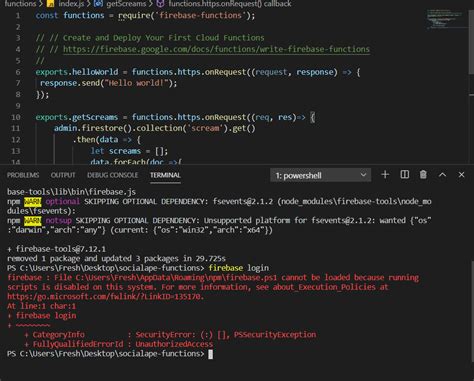Kill terminal with trash icon
474x381 pixels.
(423, 175)
